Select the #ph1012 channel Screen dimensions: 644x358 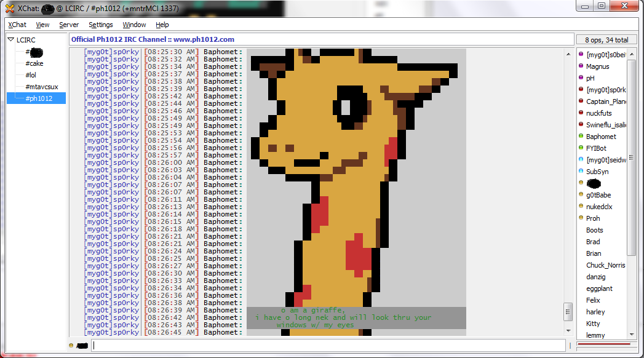click(36, 98)
